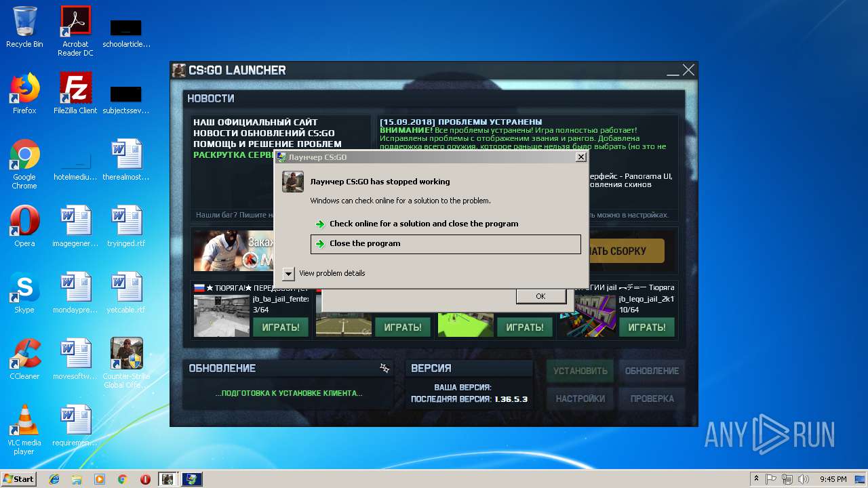Open the subjectssev file on desktop
The height and width of the screenshot is (488, 868).
[x=126, y=99]
